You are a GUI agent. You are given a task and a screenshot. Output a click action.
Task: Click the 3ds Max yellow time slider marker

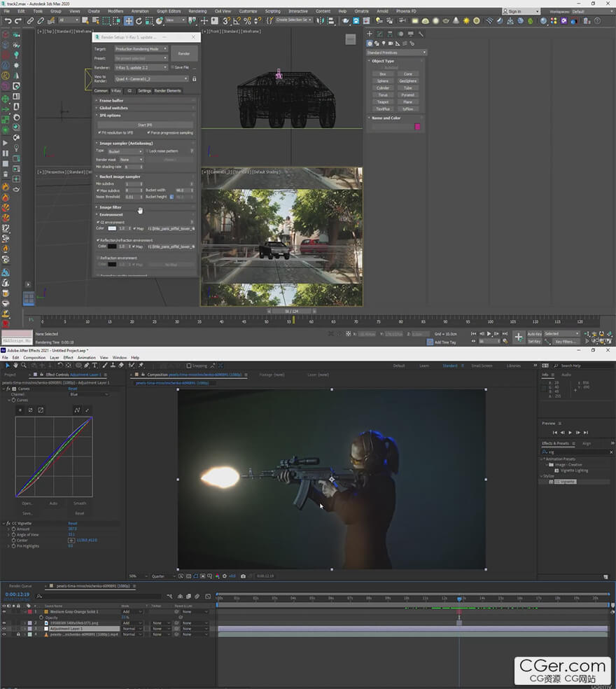click(293, 320)
